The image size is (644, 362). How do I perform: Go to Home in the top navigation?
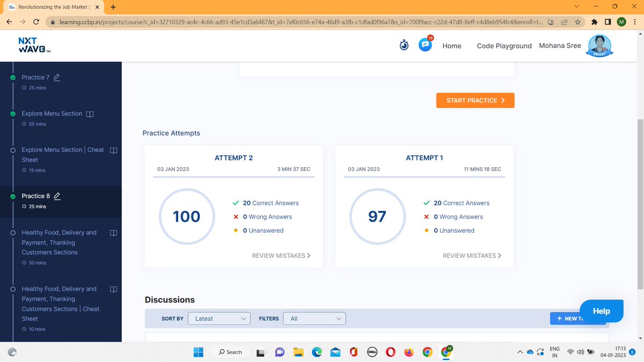(452, 46)
